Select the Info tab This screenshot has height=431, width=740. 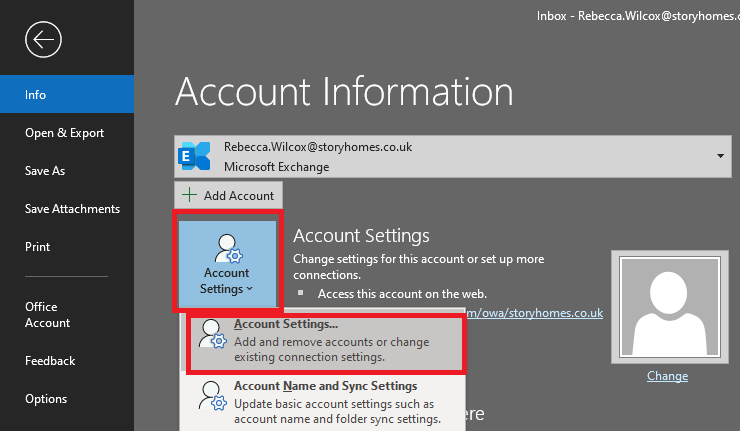(x=67, y=94)
